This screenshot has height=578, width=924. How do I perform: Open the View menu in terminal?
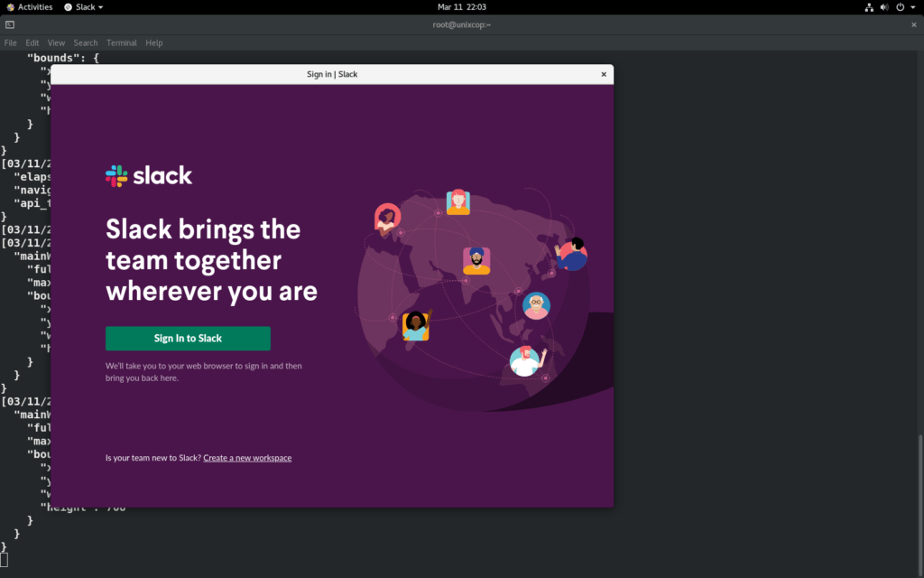[56, 42]
